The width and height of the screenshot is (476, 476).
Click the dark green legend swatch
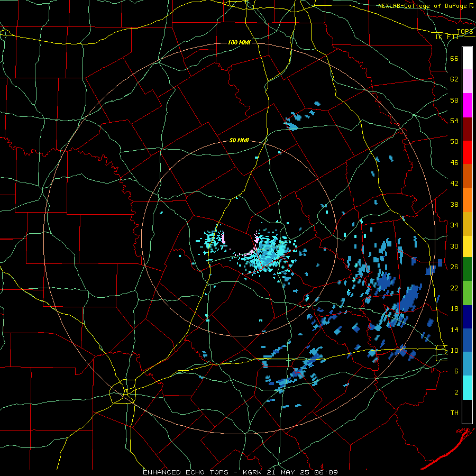coord(467,269)
